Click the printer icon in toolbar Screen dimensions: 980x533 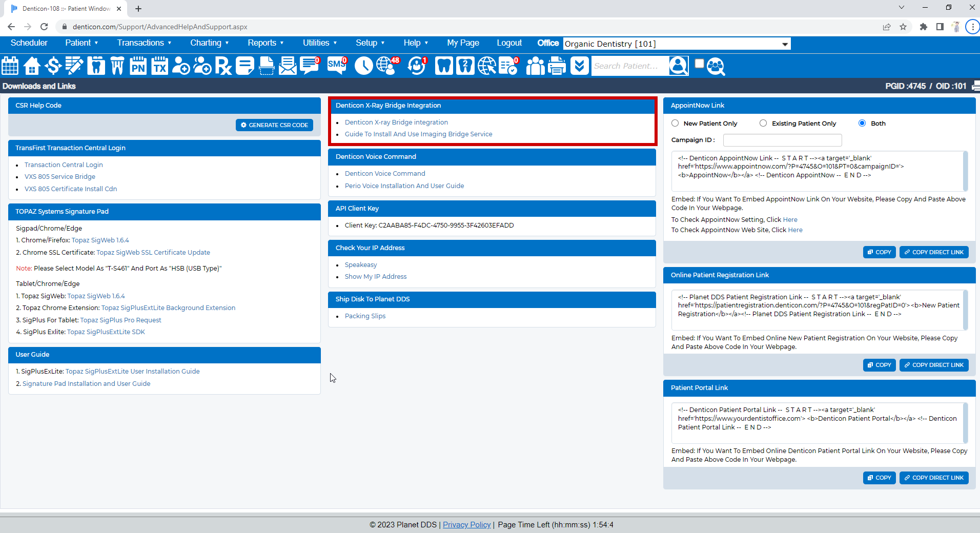(x=557, y=66)
